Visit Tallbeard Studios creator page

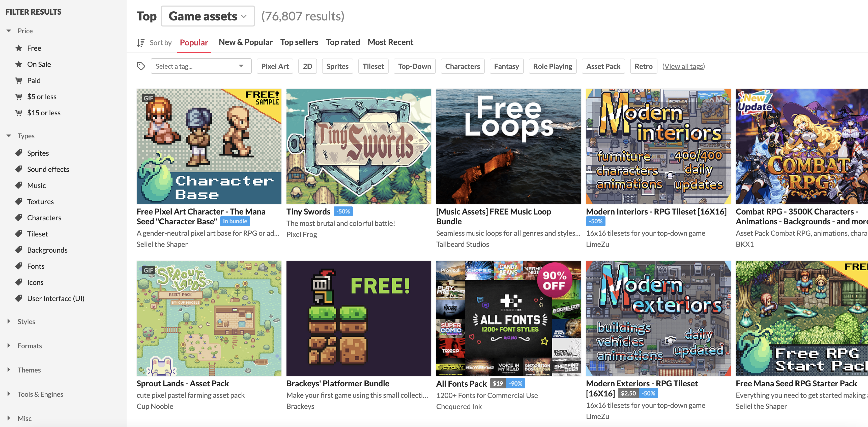[463, 244]
